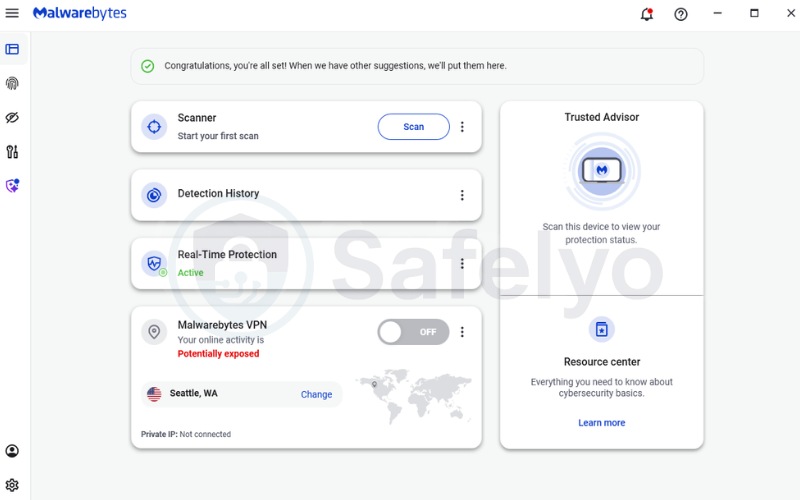Click the Trusted Advisor device graphic
Viewport: 800px width, 500px height.
point(602,171)
